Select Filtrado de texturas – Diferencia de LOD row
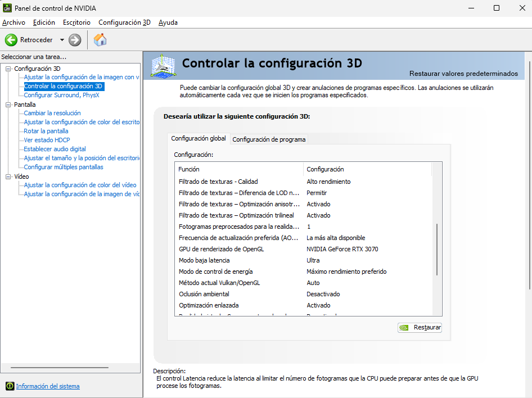 point(304,193)
